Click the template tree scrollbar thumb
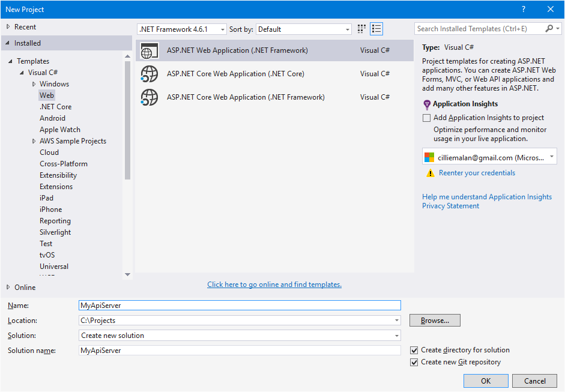Image resolution: width=565 pixels, height=392 pixels. 127,120
